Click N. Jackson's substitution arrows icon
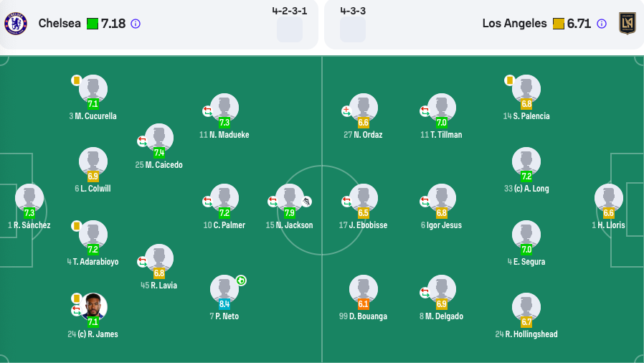 [273, 202]
